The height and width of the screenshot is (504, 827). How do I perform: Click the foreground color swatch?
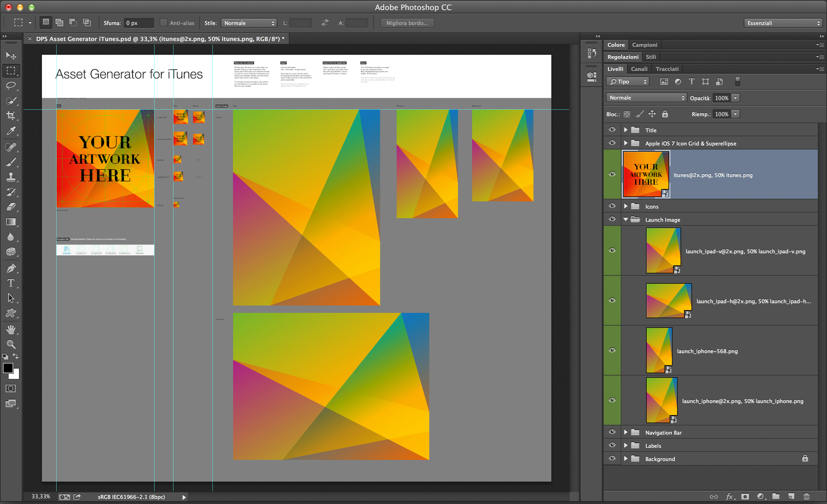coord(8,368)
